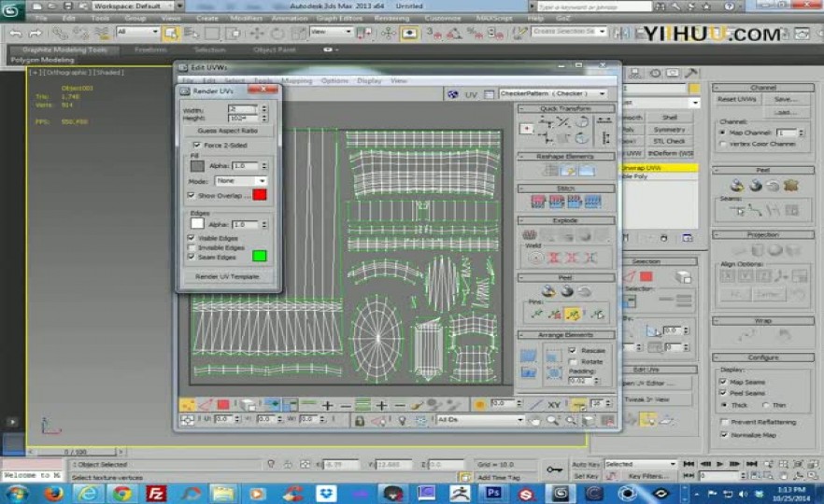Toggle Show Overlap checkbox
The height and width of the screenshot is (504, 824).
click(192, 195)
